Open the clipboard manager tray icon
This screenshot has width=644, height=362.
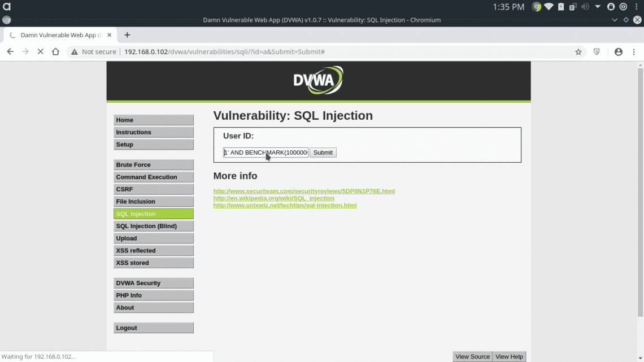pos(573,7)
